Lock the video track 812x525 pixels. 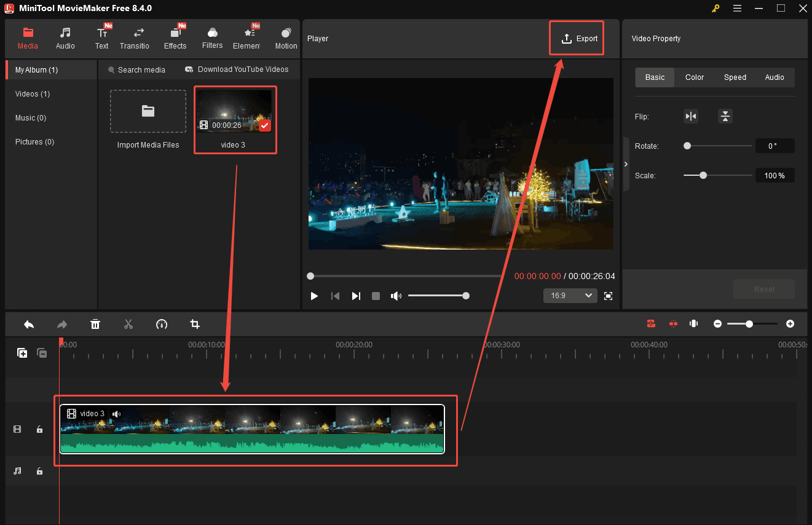39,429
